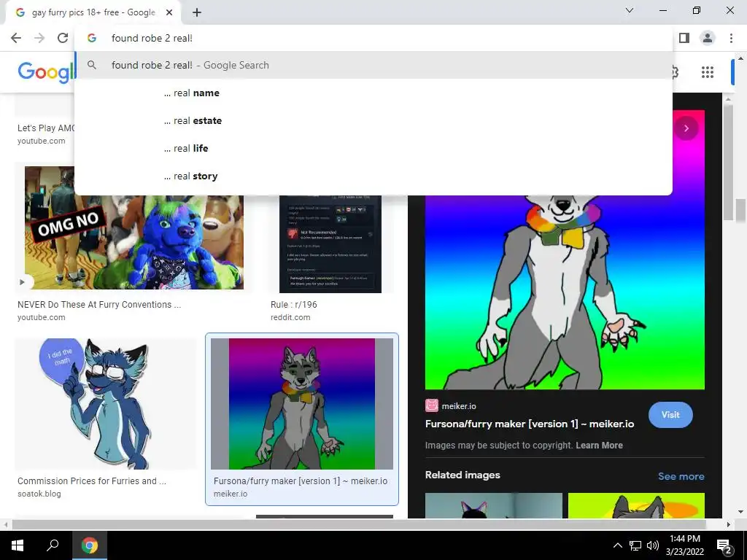
Task: Click the horizontal scroll-right arrow
Action: pos(728,524)
